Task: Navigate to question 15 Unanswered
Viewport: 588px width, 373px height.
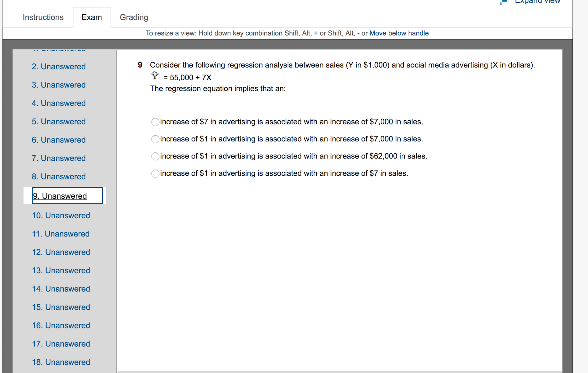Action: 61,307
